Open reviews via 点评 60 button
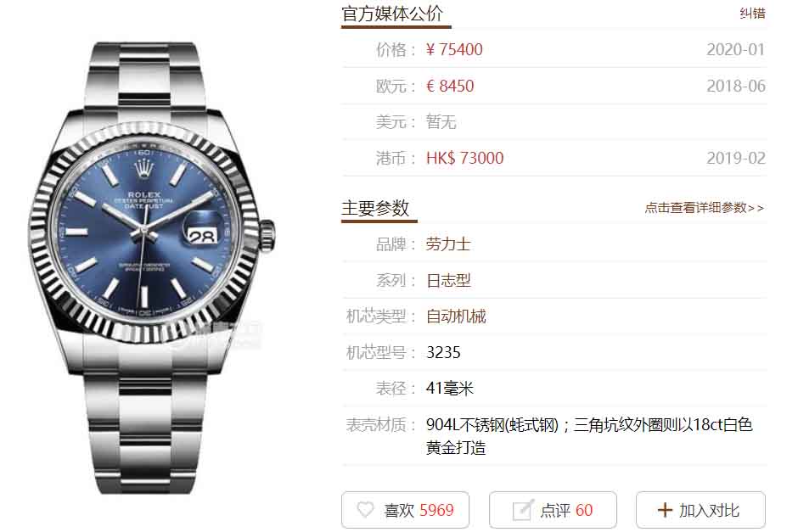Image resolution: width=798 pixels, height=532 pixels. tap(553, 510)
